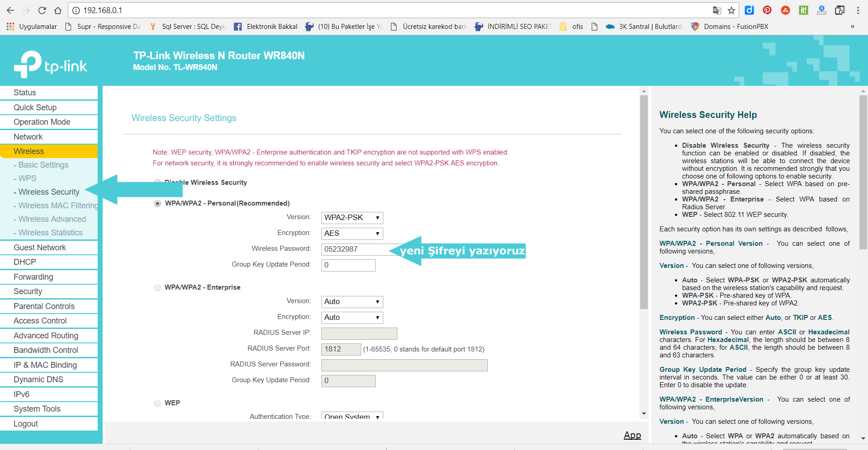The image size is (868, 450).
Task: Click the Personal Group Key Update Period field
Action: (348, 265)
